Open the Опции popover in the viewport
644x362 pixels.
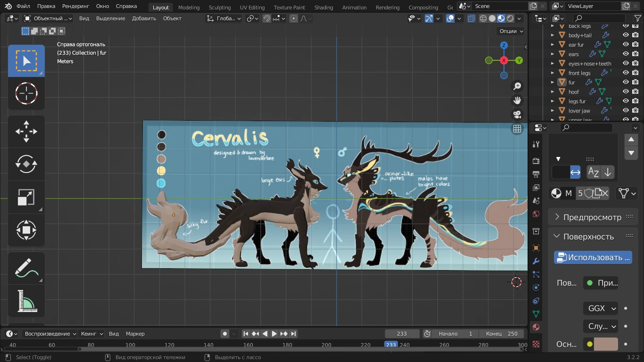click(x=509, y=31)
